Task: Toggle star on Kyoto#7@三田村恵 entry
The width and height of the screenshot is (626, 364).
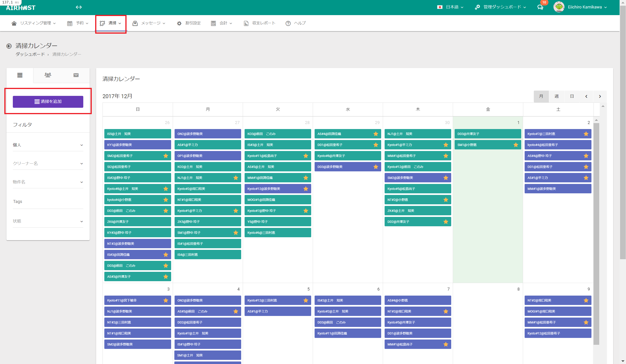Action: tap(586, 134)
